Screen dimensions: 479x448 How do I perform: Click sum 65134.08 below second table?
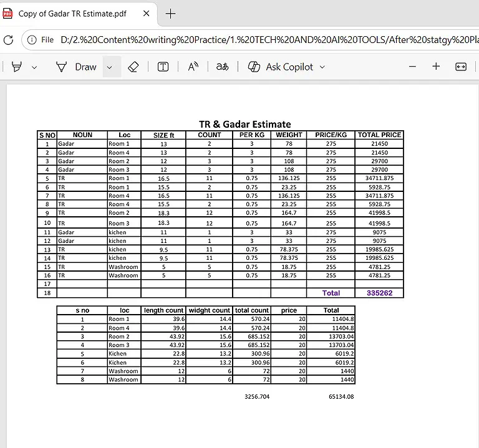click(341, 397)
